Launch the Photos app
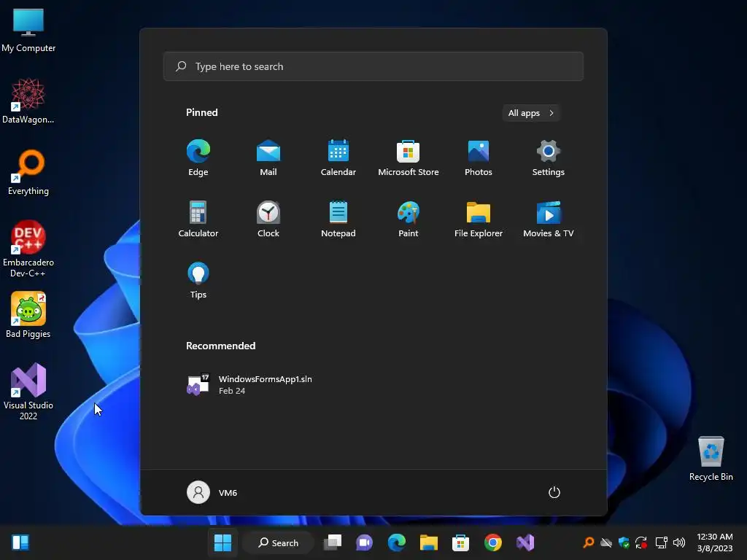747x560 pixels. [479, 157]
